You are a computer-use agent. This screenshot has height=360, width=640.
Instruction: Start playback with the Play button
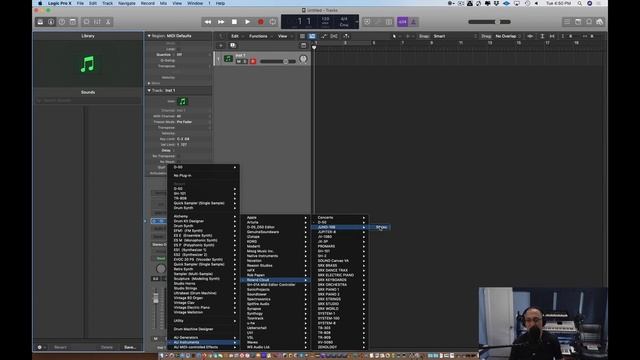(247, 22)
